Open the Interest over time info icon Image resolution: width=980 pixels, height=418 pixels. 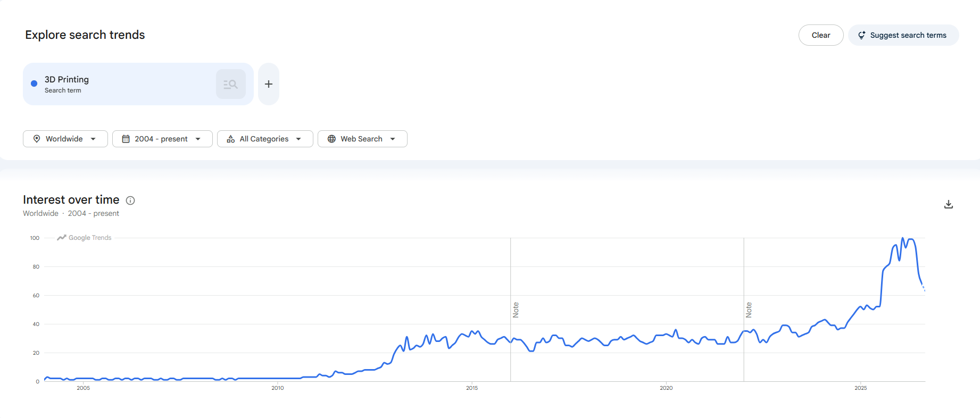tap(130, 200)
